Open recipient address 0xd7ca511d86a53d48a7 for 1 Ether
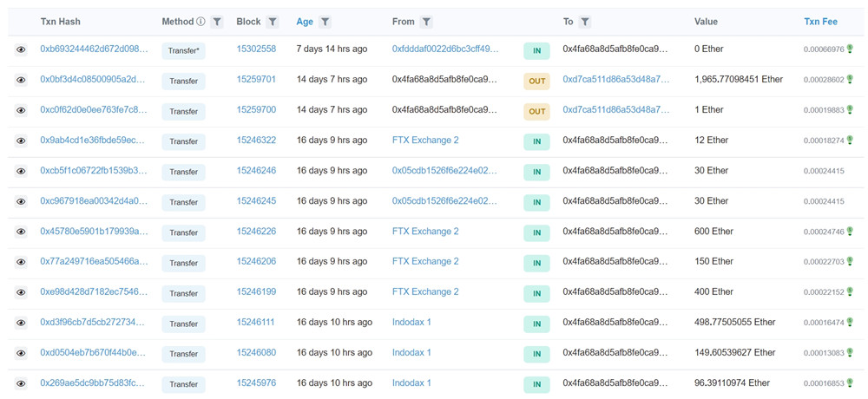The image size is (868, 399). (615, 110)
